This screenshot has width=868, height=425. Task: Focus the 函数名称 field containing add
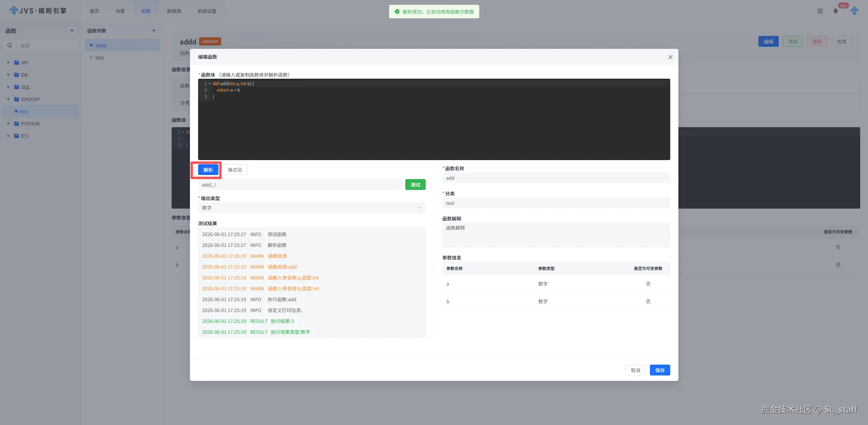(556, 178)
